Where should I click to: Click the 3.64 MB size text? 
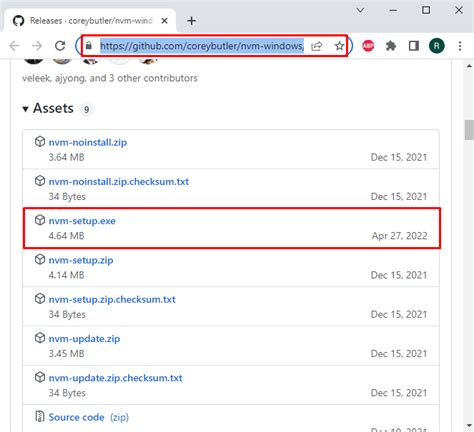tap(66, 157)
